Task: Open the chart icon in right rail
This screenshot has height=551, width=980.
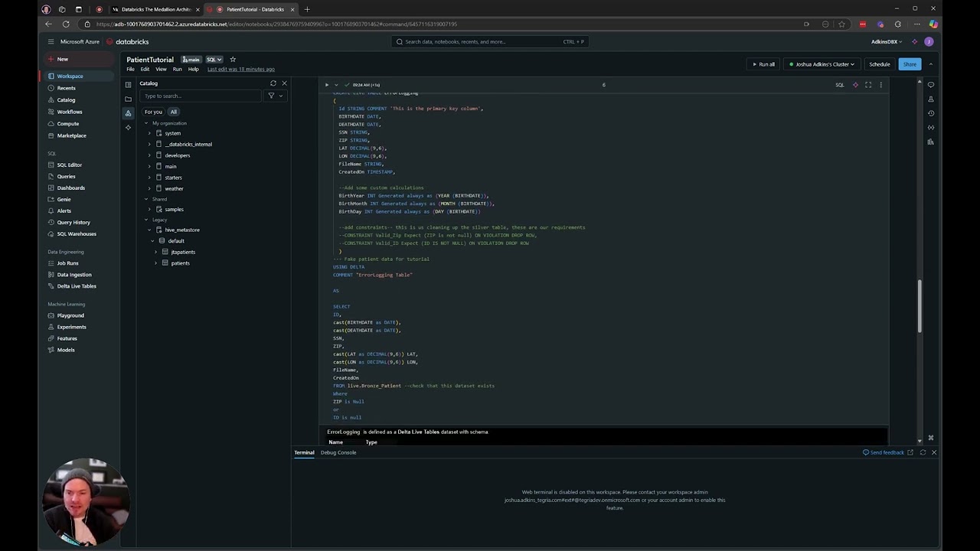Action: pos(930,142)
